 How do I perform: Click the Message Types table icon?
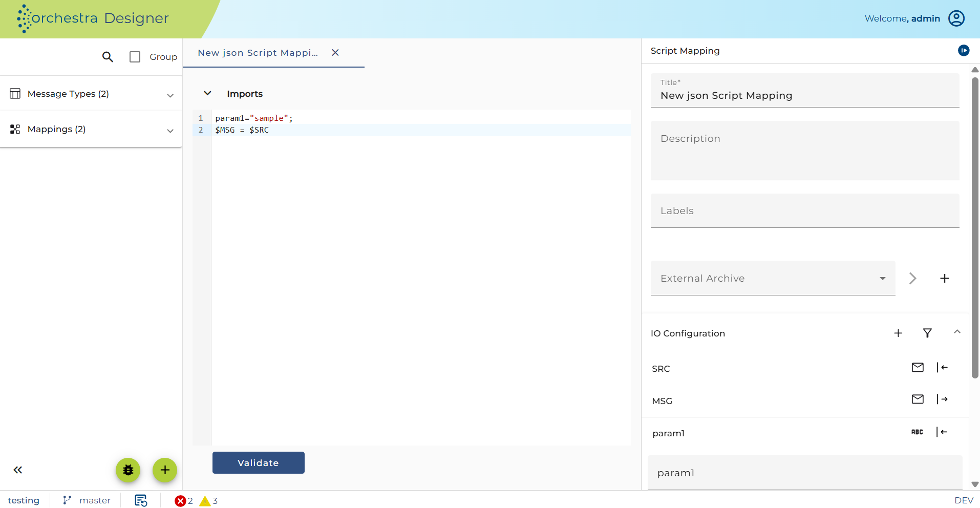pos(15,94)
